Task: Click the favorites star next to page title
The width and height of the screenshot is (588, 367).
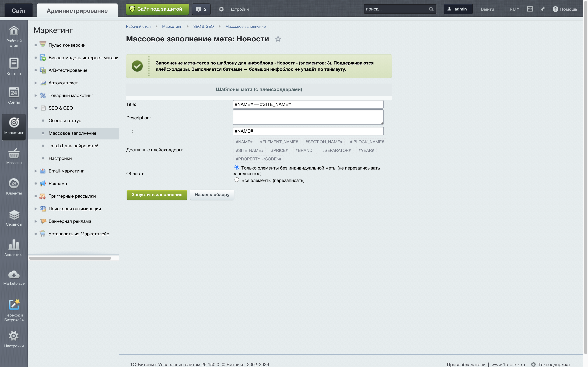Action: [x=278, y=39]
